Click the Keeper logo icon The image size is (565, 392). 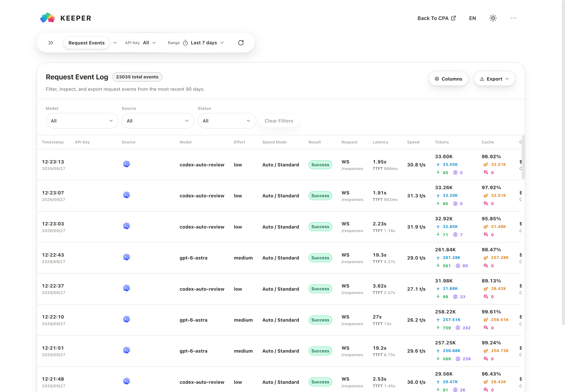[47, 18]
